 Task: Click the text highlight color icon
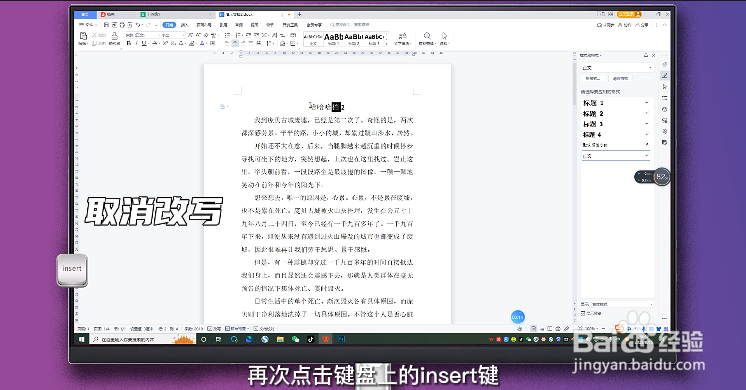192,43
